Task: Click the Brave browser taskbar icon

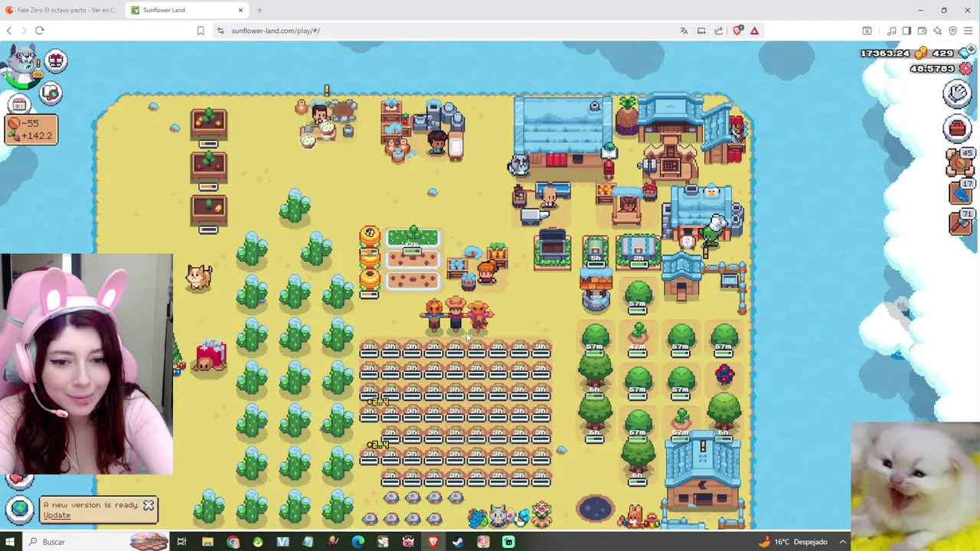Action: coord(433,542)
